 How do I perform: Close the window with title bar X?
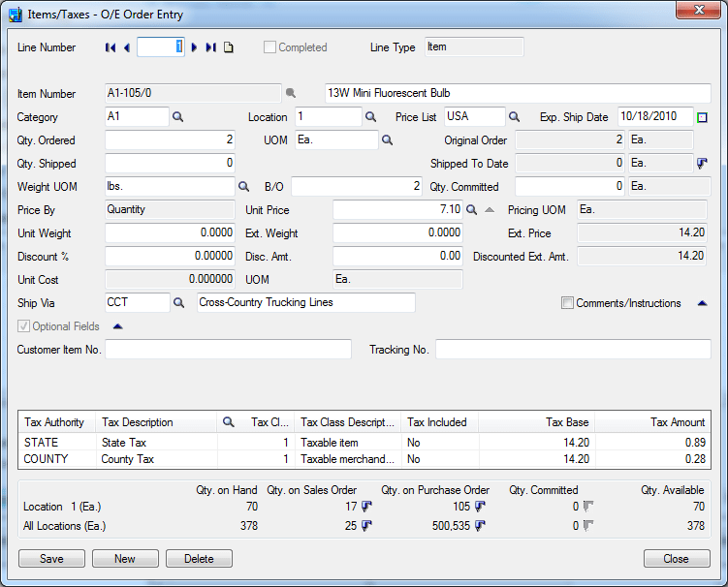[x=698, y=10]
